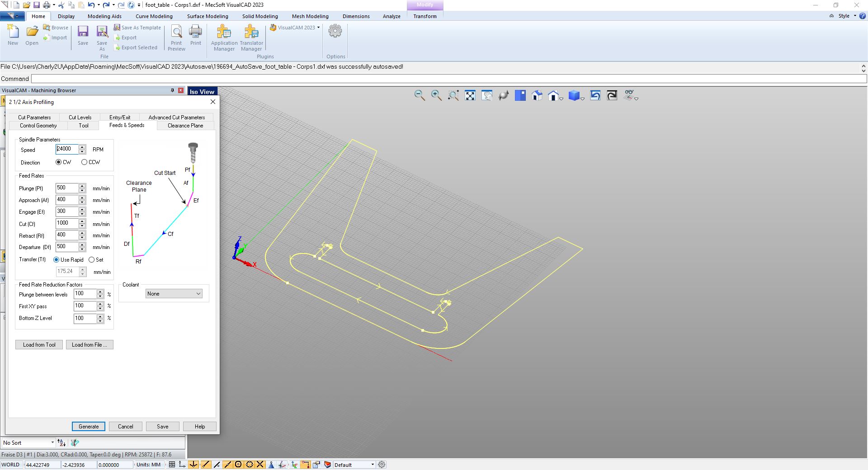Expand shading cube dropdown arrow
The width and height of the screenshot is (868, 470).
582,98
